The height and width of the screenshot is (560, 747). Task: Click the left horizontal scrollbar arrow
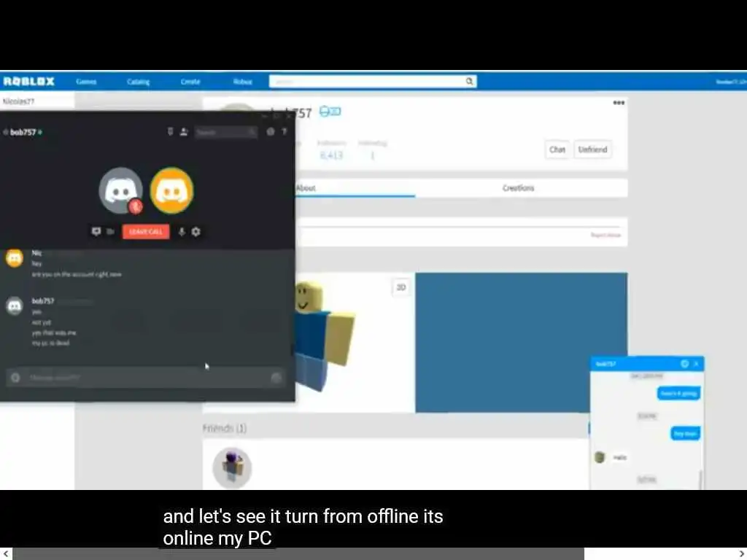point(6,554)
